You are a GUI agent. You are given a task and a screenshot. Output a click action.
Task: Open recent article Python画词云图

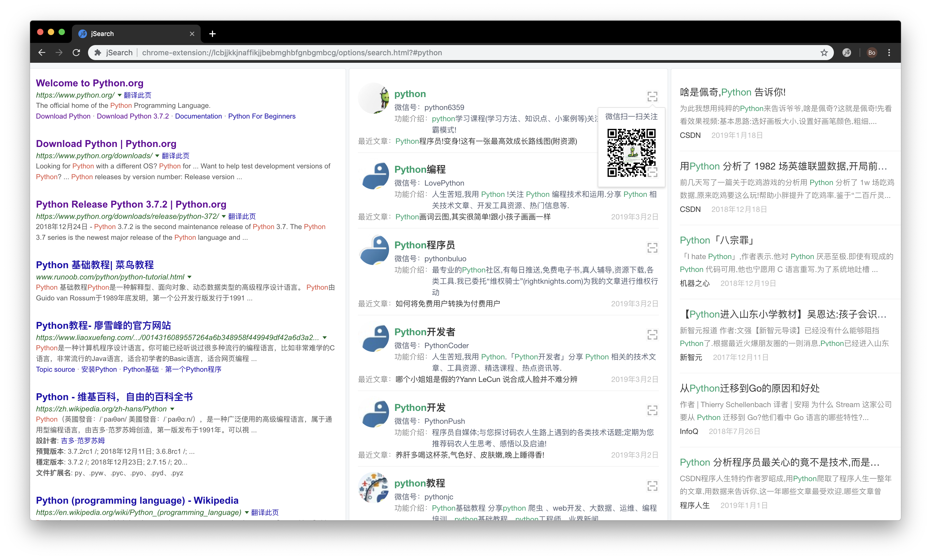473,217
